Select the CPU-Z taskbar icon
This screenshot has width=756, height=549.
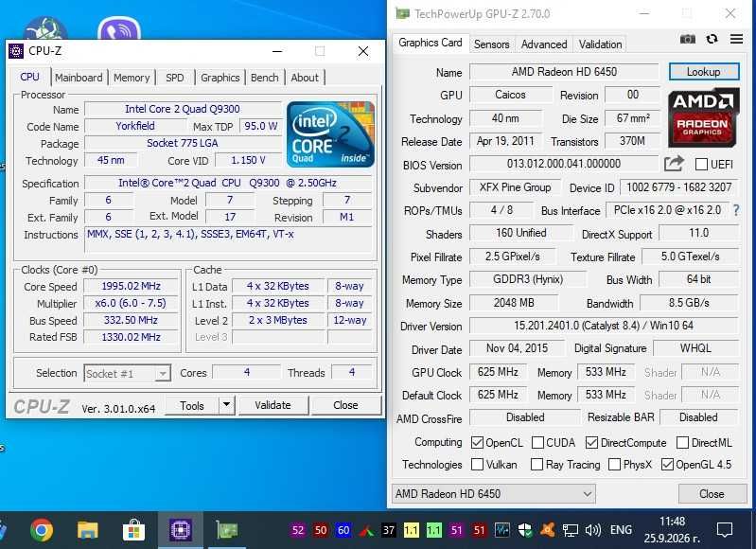[181, 530]
